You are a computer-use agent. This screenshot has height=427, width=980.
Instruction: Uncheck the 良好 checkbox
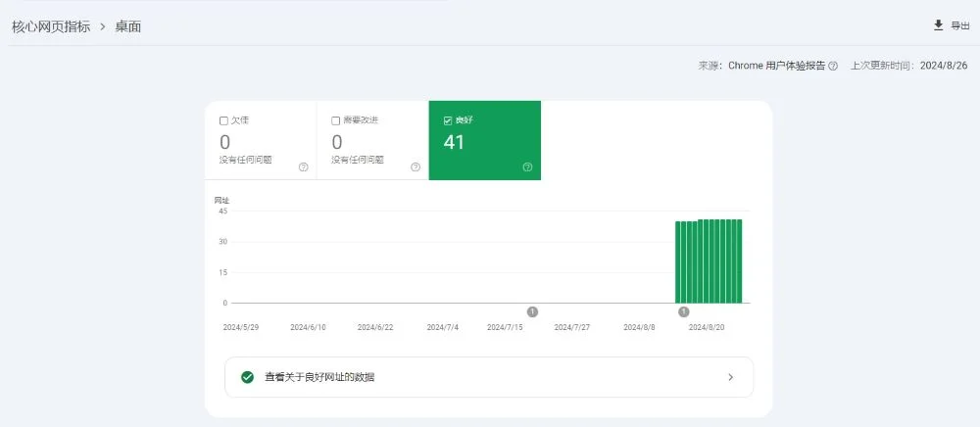pyautogui.click(x=448, y=120)
